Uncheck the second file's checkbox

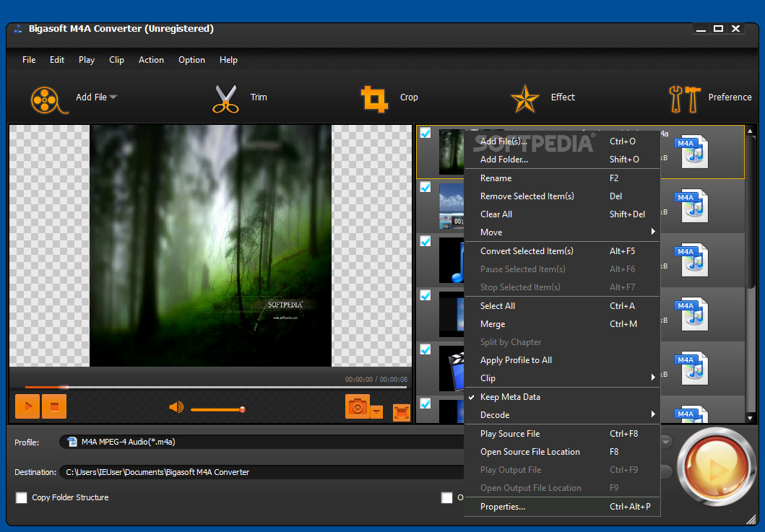pos(425,187)
